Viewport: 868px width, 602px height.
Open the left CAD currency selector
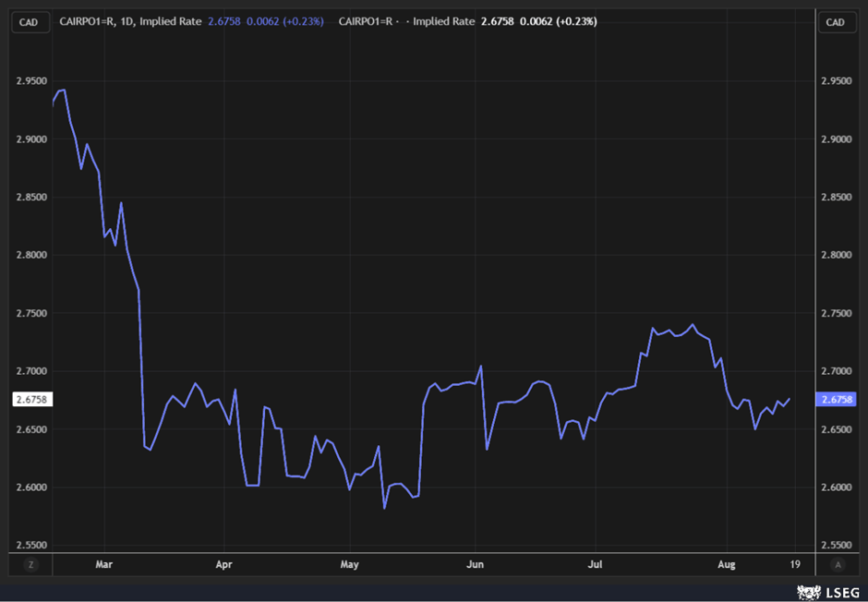pyautogui.click(x=30, y=22)
